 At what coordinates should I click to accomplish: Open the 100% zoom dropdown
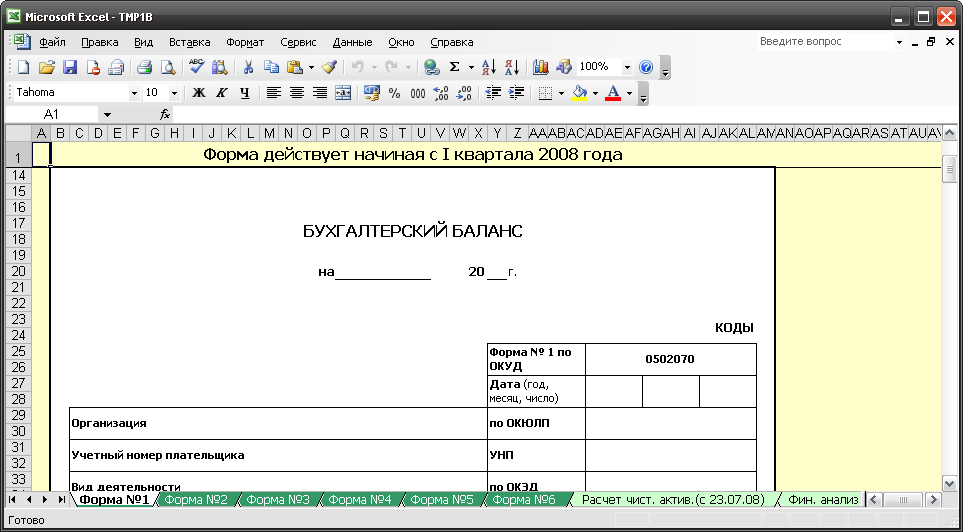click(627, 67)
